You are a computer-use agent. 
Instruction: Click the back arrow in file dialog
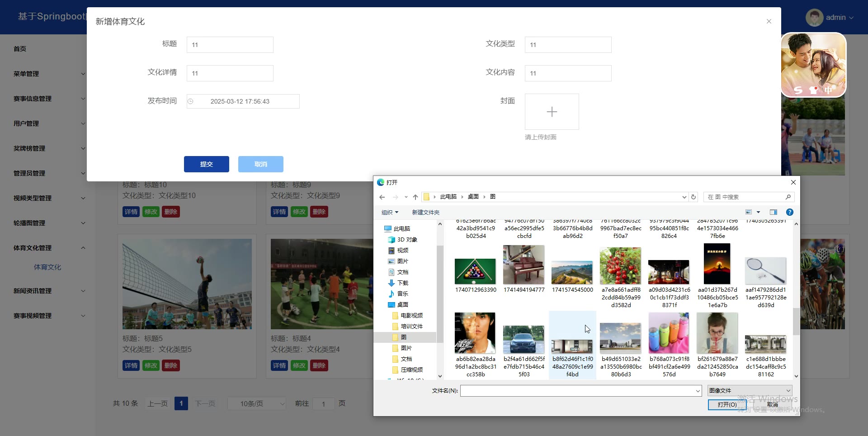(x=382, y=197)
